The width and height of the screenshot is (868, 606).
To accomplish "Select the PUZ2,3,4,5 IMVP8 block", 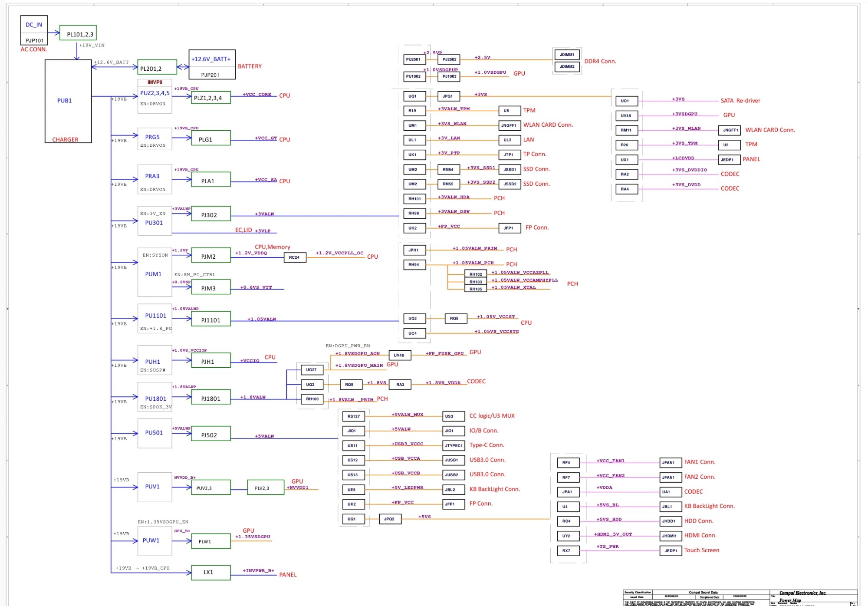I will coord(155,96).
